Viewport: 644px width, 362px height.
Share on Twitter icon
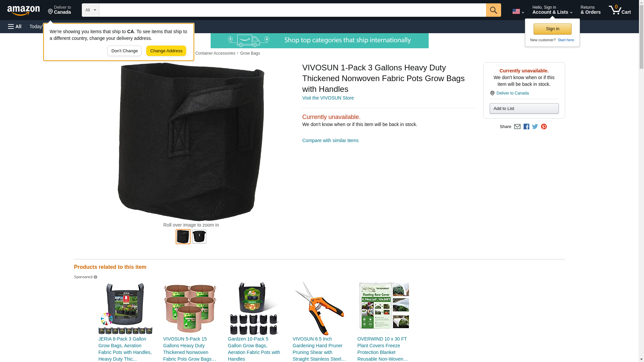click(x=535, y=127)
